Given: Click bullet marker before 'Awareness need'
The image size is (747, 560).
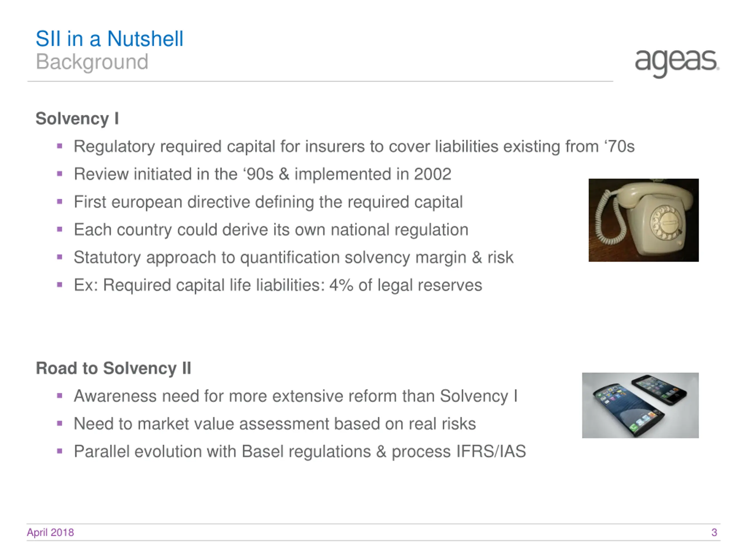Looking at the screenshot, I should (60, 396).
